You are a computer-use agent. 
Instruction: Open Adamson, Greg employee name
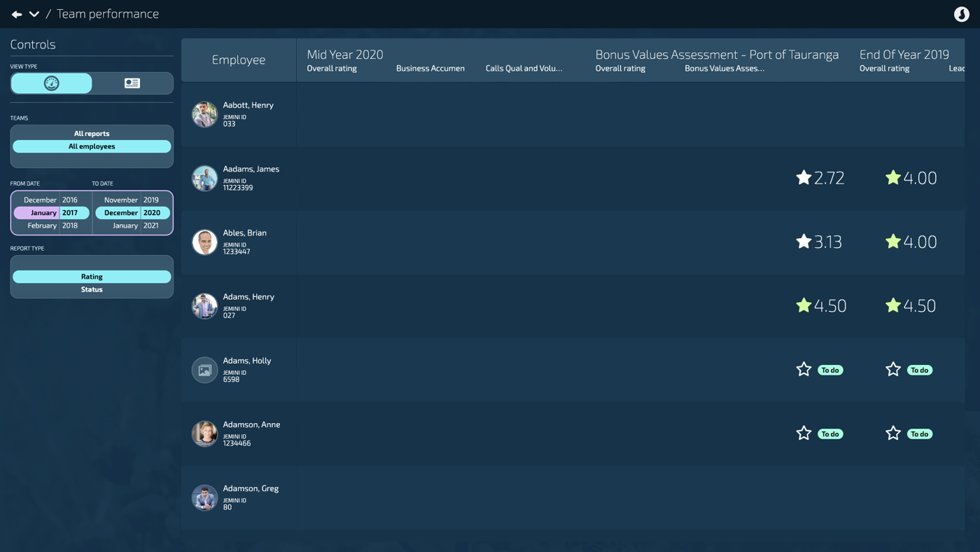pos(251,488)
